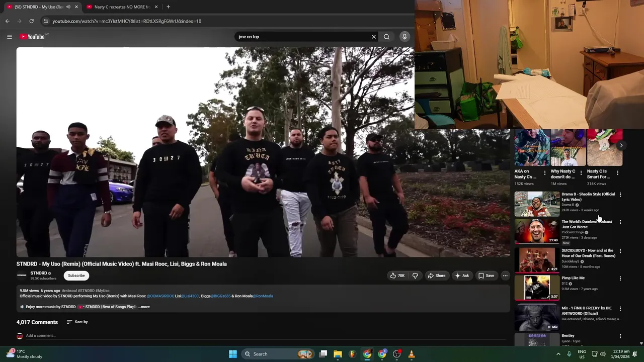Play The World's Dumbest Podcast thumbnail
The width and height of the screenshot is (644, 362).
pos(537,231)
